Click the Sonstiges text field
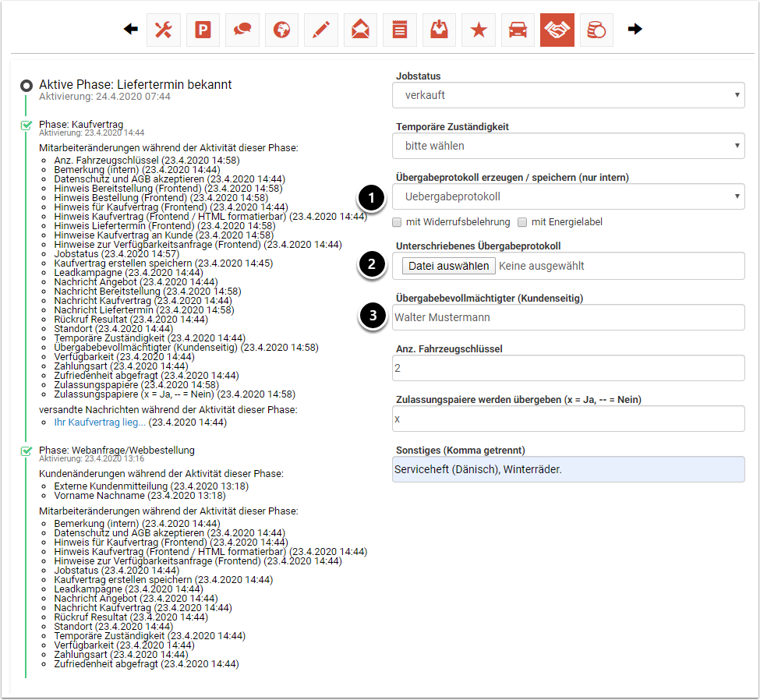This screenshot has height=700, width=760. (568, 469)
